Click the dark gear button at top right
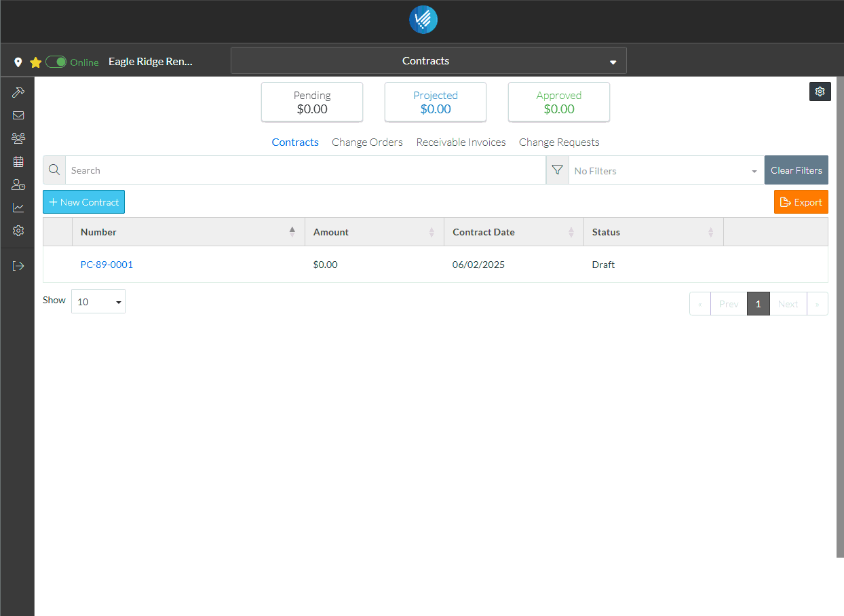 click(820, 92)
